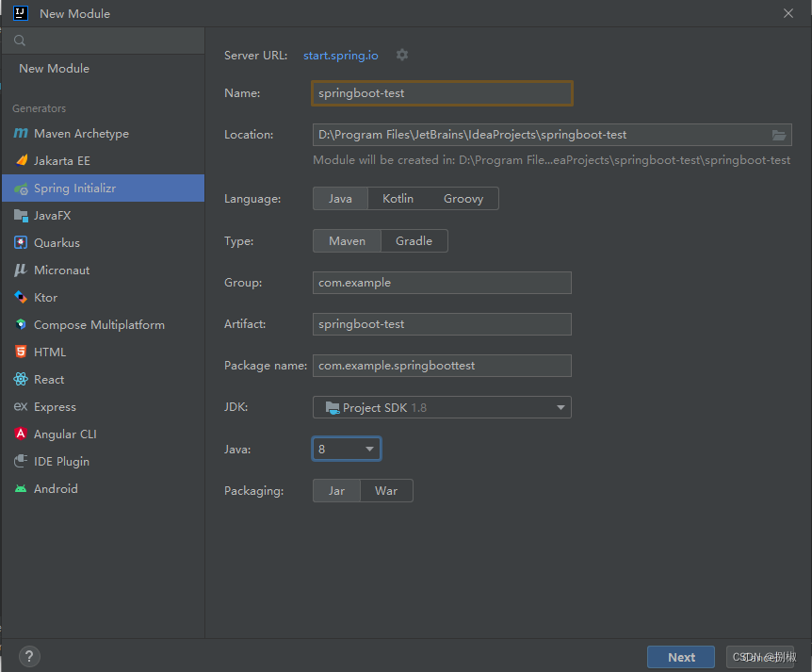Screen dimensions: 812x672
Task: Open the JDK Project SDK dropdown
Action: coord(442,407)
